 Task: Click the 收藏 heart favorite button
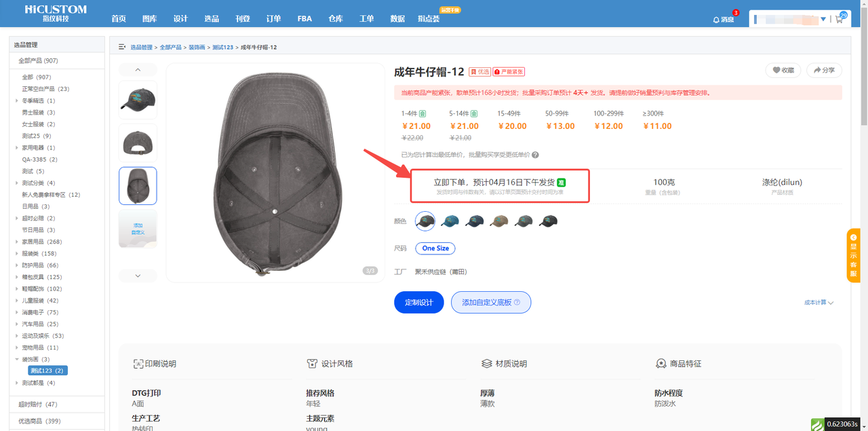[x=783, y=70]
